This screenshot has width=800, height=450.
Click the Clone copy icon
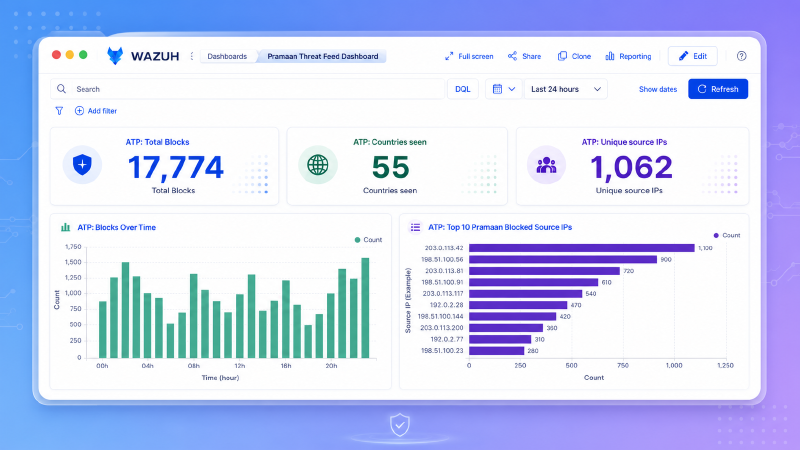(562, 56)
